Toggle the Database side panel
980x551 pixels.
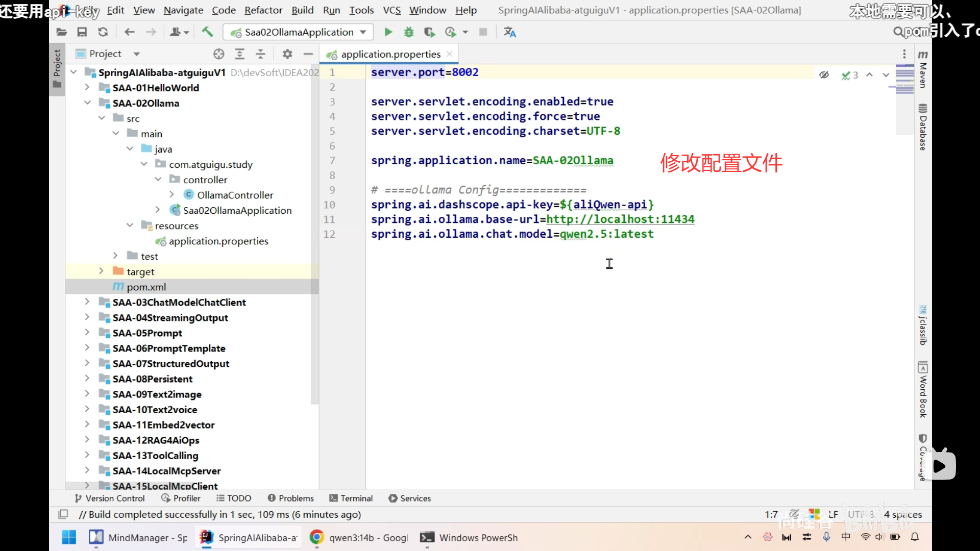pos(923,128)
